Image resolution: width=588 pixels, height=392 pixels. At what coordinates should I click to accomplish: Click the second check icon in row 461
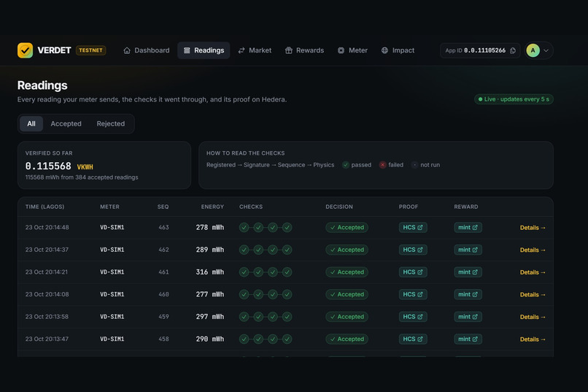[258, 272]
